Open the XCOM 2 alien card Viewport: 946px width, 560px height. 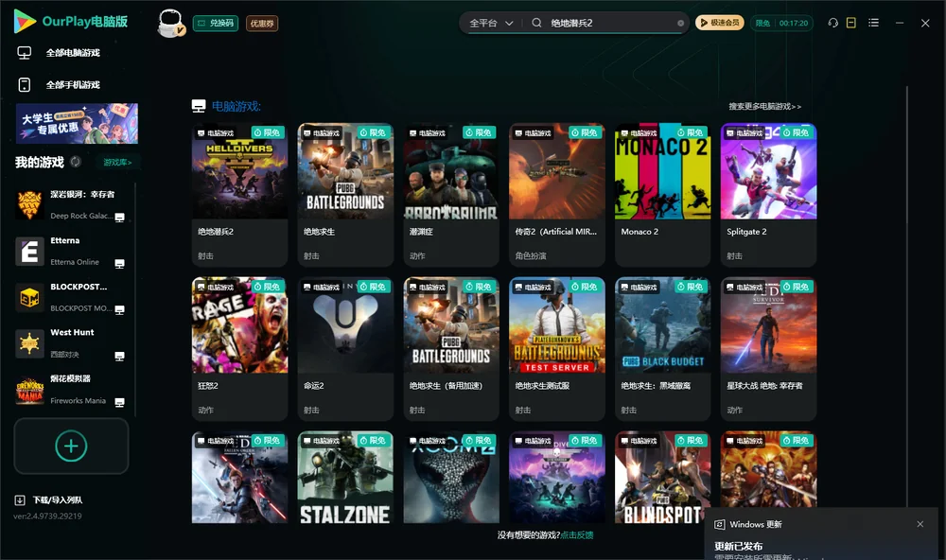(451, 477)
